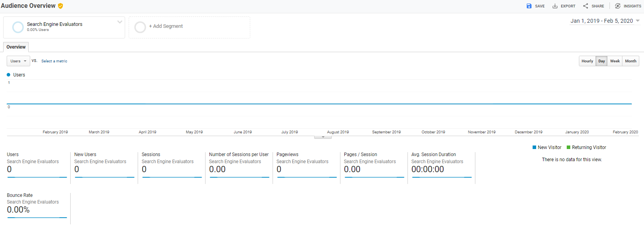This screenshot has width=644, height=231.
Task: Switch chart granularity to Month
Action: [630, 61]
